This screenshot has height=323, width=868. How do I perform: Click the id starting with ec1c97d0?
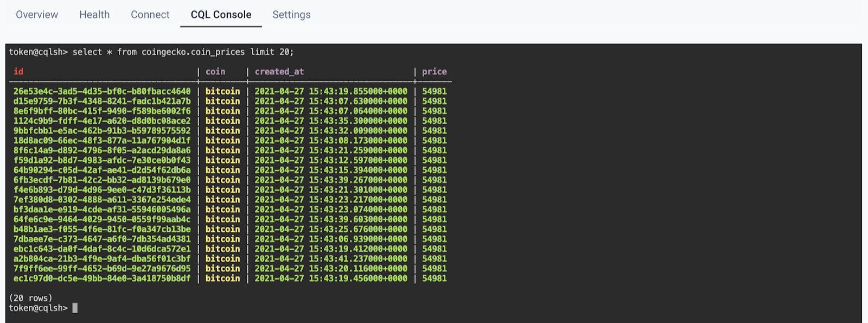coord(102,278)
